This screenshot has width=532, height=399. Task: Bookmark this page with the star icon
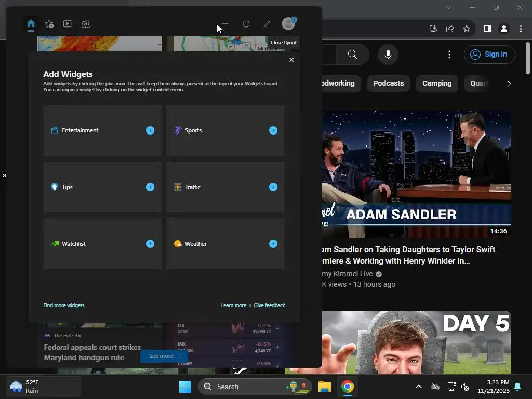click(x=467, y=29)
